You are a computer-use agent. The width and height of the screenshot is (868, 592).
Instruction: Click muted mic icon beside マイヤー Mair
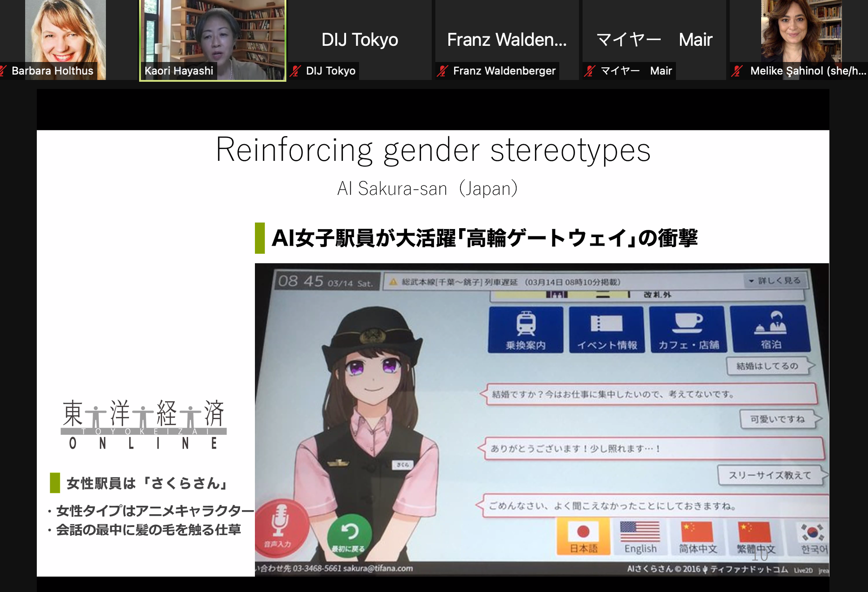click(590, 71)
